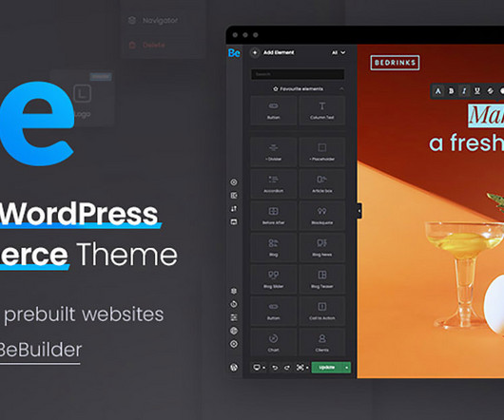Click the green Update button
This screenshot has height=420, width=504.
click(x=327, y=368)
